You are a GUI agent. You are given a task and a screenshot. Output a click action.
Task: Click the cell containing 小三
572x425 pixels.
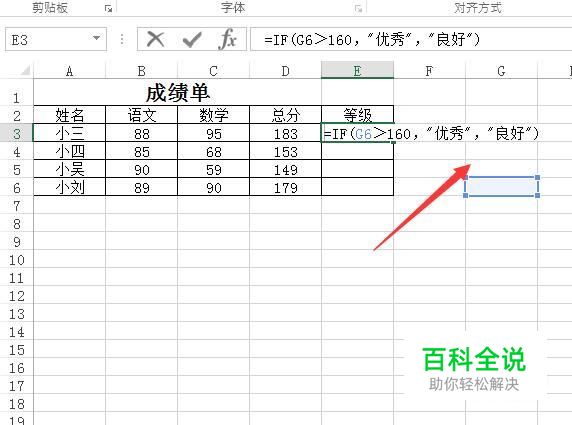69,133
